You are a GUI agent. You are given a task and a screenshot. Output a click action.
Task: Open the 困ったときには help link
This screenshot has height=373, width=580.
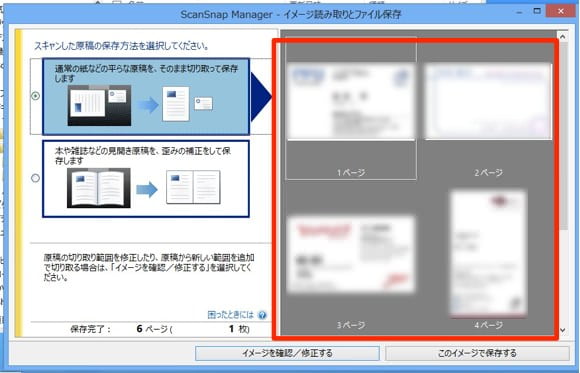click(x=231, y=315)
